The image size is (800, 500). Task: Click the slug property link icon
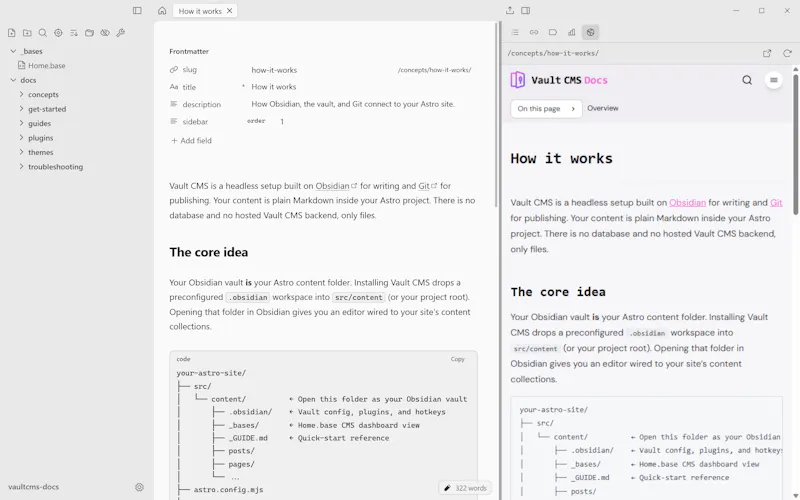coord(173,69)
